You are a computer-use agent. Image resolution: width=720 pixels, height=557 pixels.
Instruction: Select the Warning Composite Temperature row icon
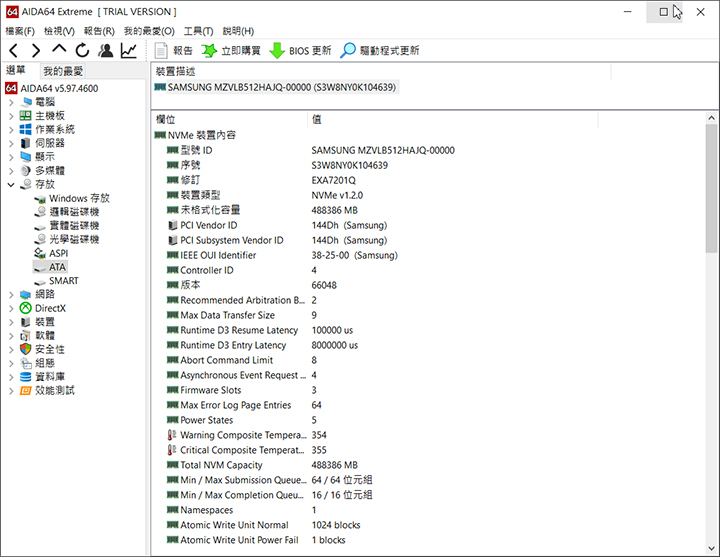click(x=172, y=435)
